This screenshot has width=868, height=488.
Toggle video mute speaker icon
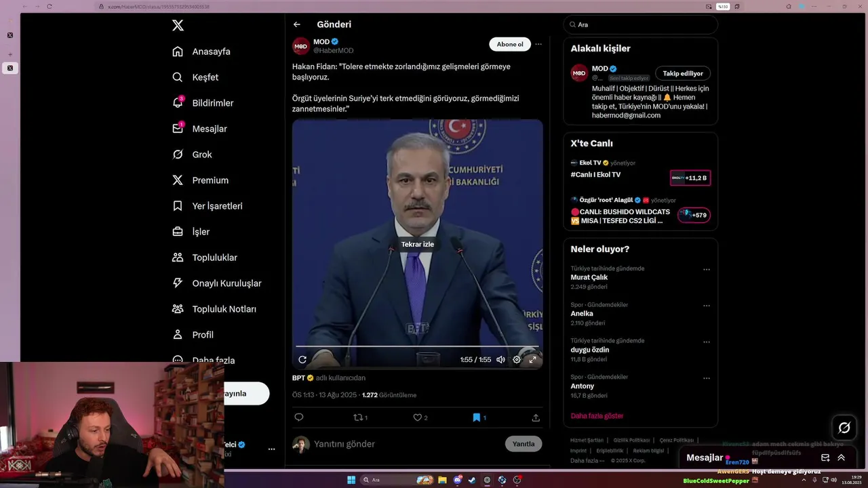click(x=500, y=360)
